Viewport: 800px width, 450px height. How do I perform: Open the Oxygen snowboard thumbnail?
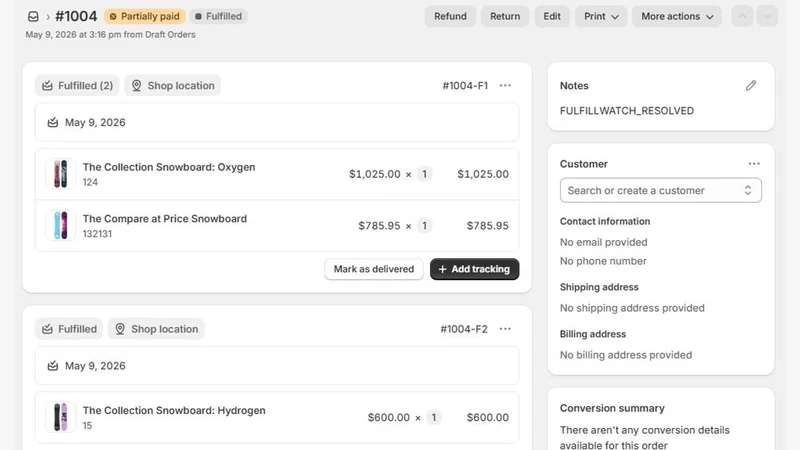pos(60,174)
